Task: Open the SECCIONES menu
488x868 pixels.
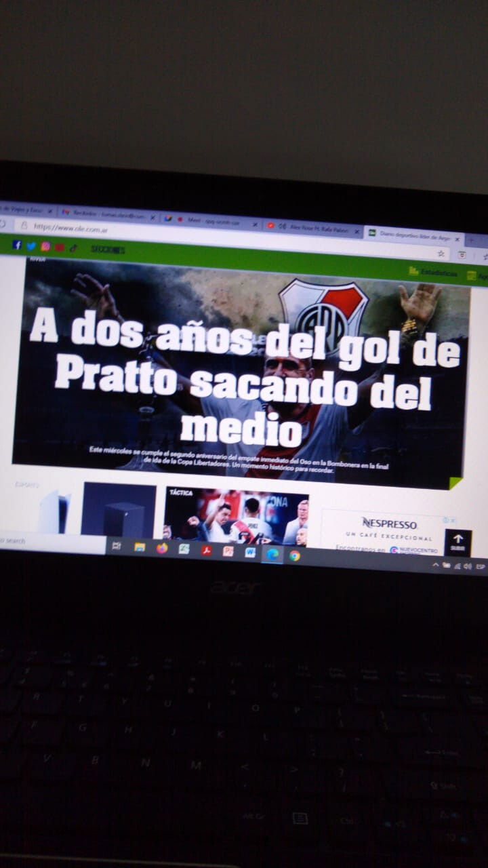Action: click(108, 249)
